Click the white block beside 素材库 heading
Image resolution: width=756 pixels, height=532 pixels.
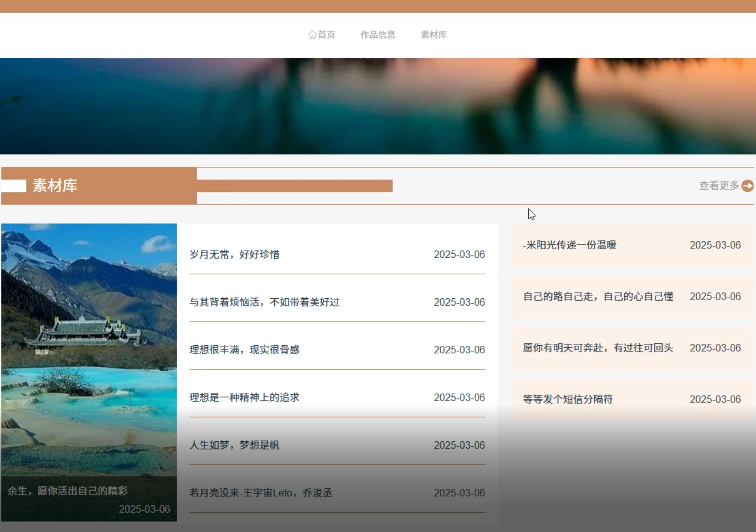click(x=14, y=186)
